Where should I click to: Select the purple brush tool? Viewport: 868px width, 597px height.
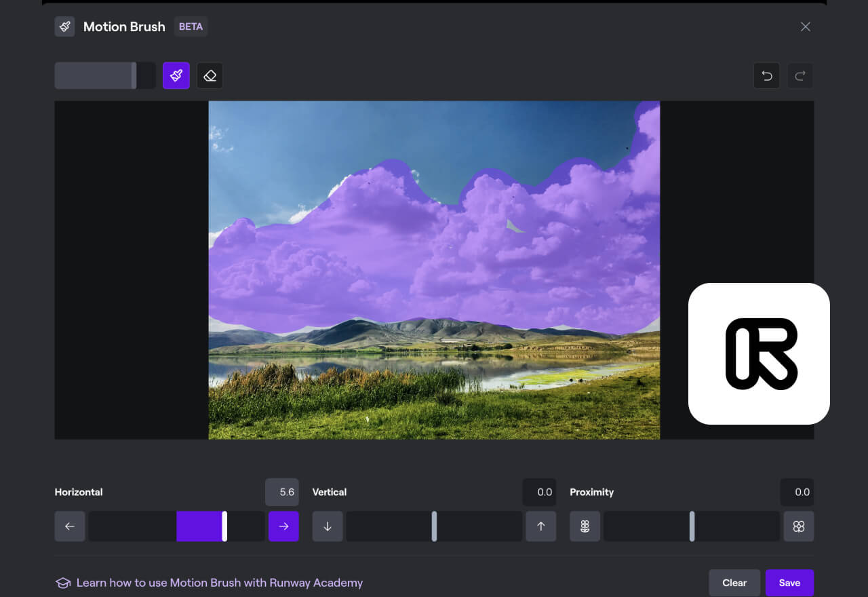click(x=176, y=75)
